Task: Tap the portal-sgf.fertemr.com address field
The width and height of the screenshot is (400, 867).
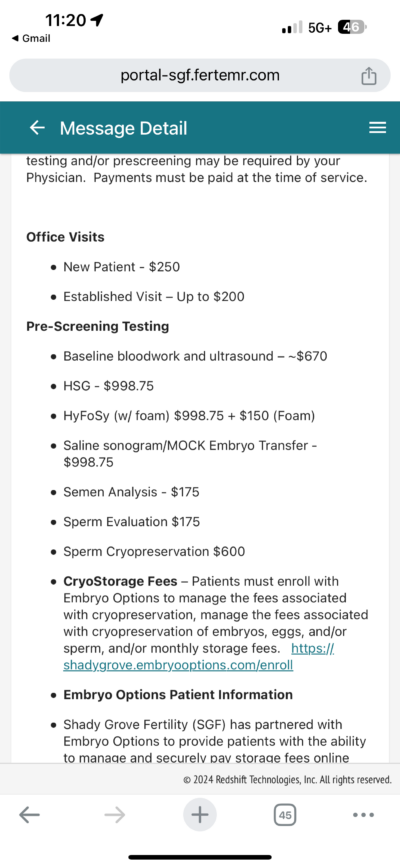Action: (200, 75)
